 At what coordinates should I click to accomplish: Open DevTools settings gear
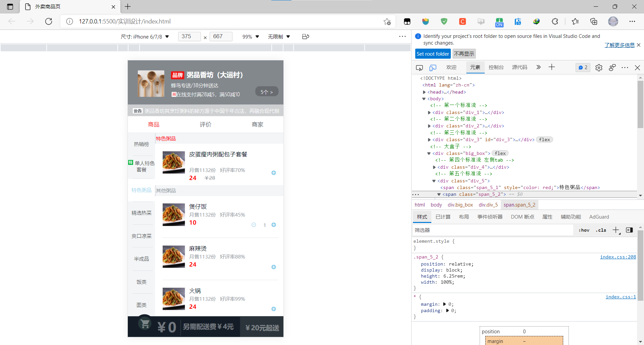599,67
